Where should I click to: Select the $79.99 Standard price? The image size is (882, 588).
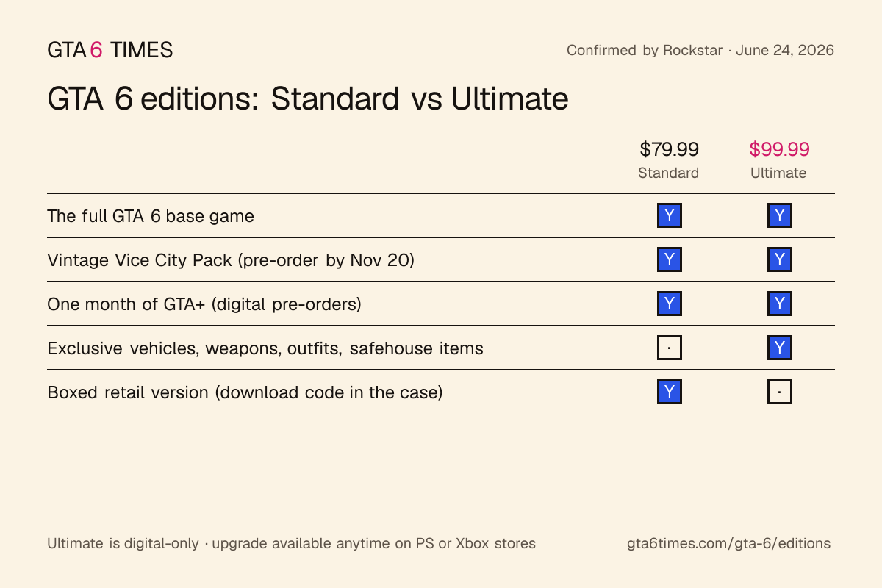[x=669, y=149]
